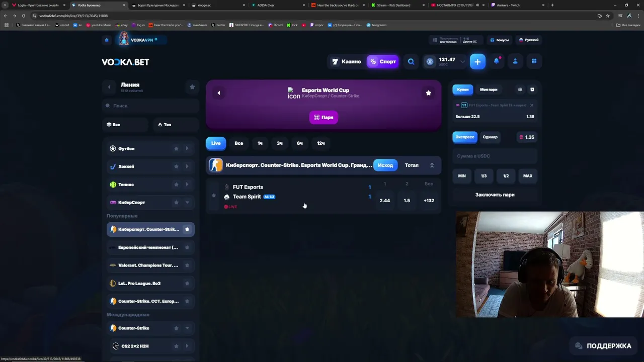Image resolution: width=644 pixels, height=362 pixels.
Task: Open all +132 markets for the match
Action: (x=429, y=200)
